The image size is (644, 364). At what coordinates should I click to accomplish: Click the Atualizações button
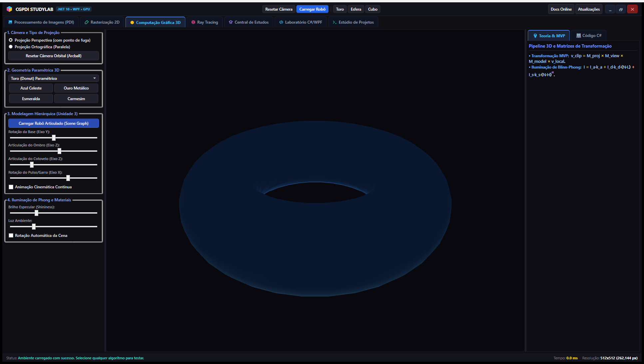[589, 9]
